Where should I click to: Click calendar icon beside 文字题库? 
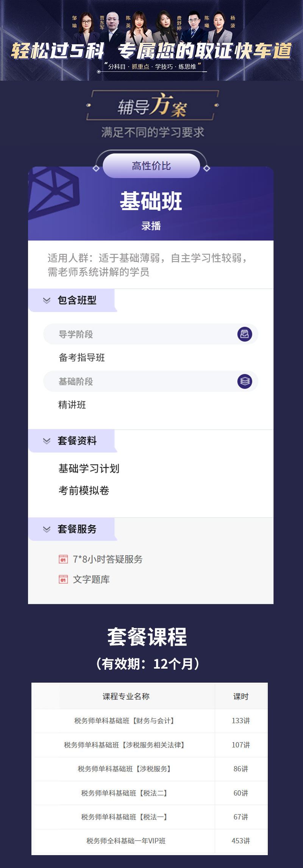(x=63, y=579)
